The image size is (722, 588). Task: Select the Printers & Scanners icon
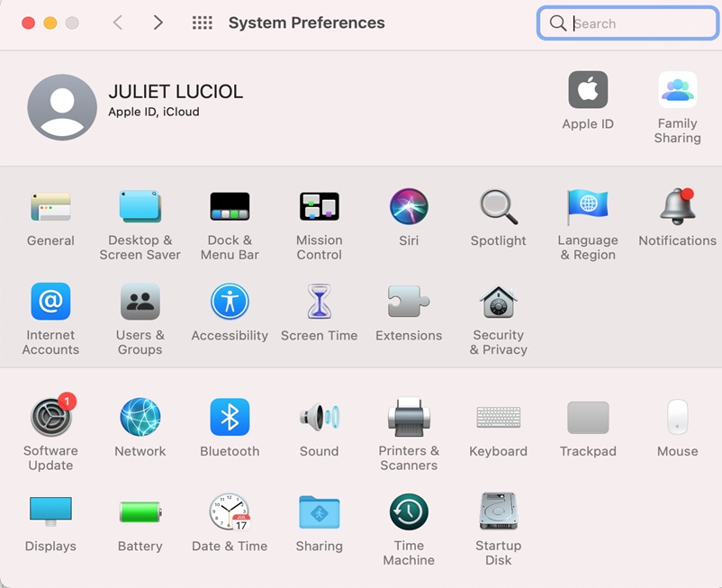pyautogui.click(x=409, y=417)
